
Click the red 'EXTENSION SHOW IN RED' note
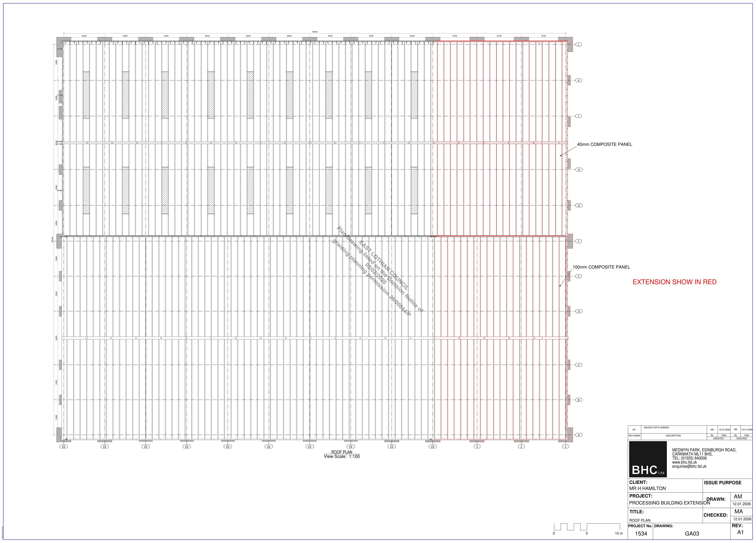(x=674, y=282)
